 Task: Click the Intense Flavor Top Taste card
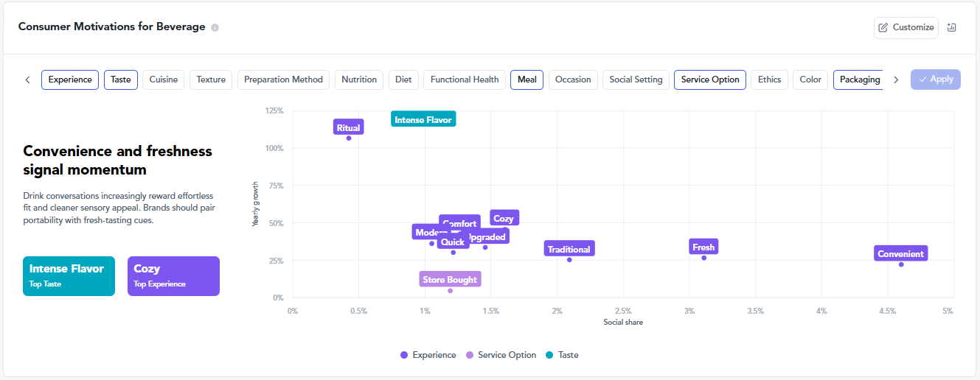69,275
